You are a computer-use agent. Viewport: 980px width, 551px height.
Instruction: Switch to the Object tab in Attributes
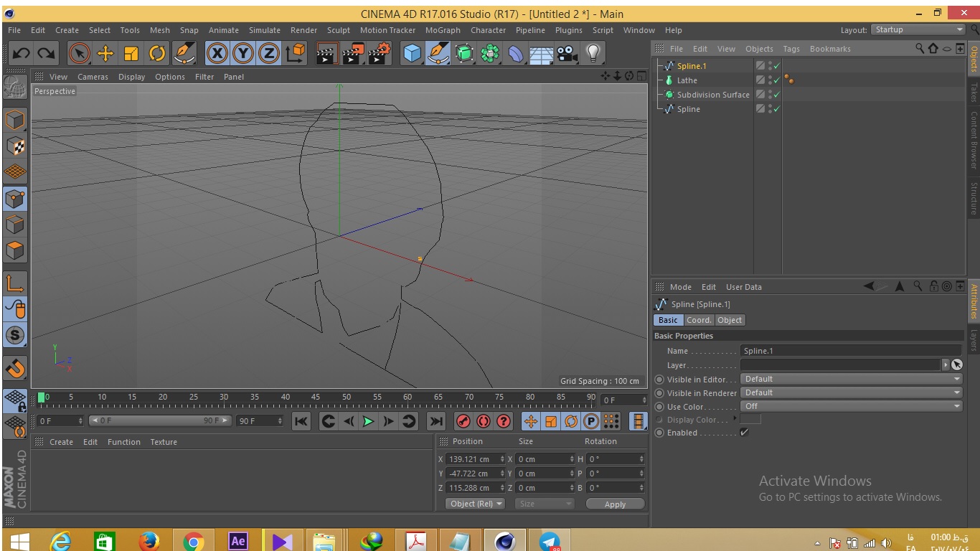730,320
